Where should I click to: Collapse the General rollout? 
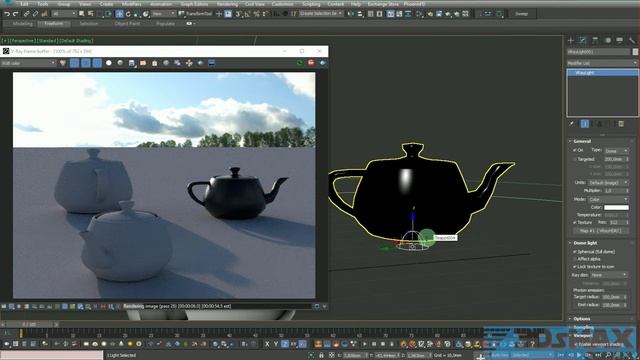582,141
